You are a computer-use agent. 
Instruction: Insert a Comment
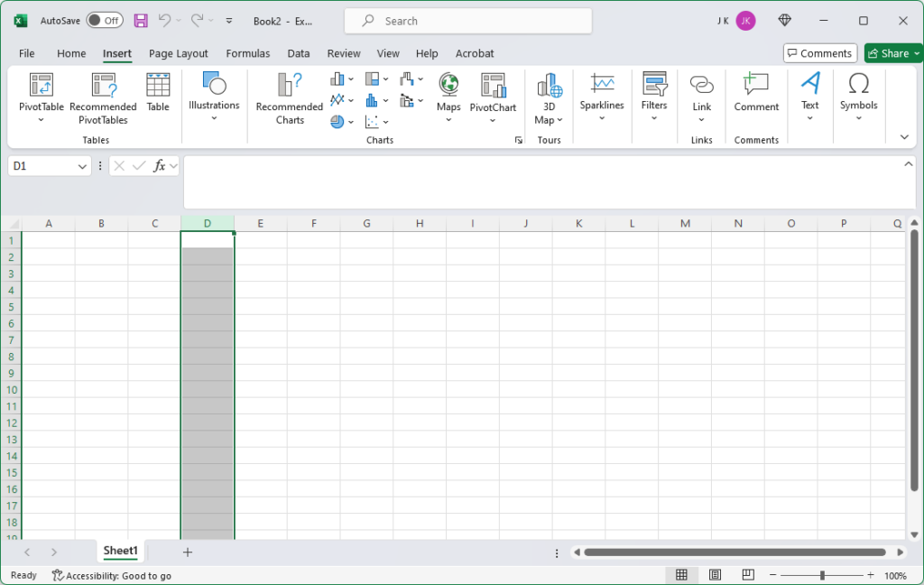[755, 95]
